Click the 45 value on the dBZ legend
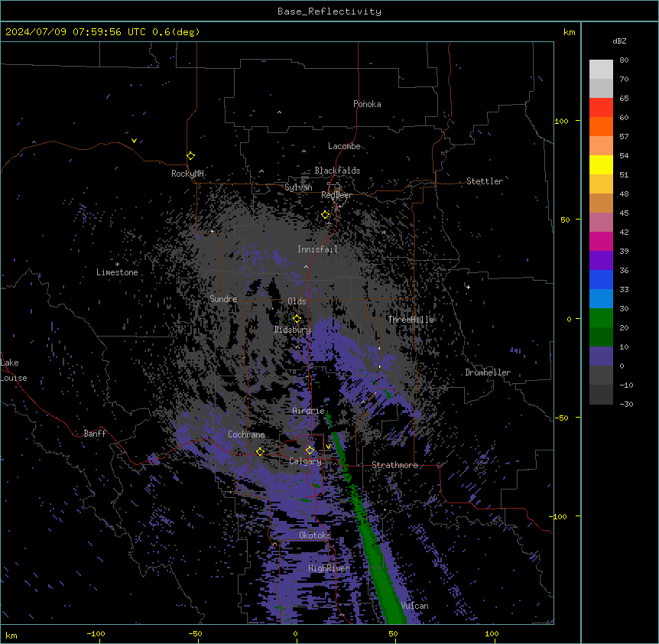This screenshot has width=659, height=644. point(624,213)
